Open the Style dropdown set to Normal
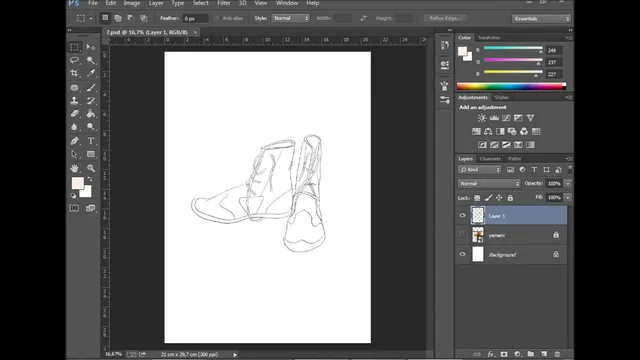This screenshot has width=640, height=360. [x=291, y=18]
